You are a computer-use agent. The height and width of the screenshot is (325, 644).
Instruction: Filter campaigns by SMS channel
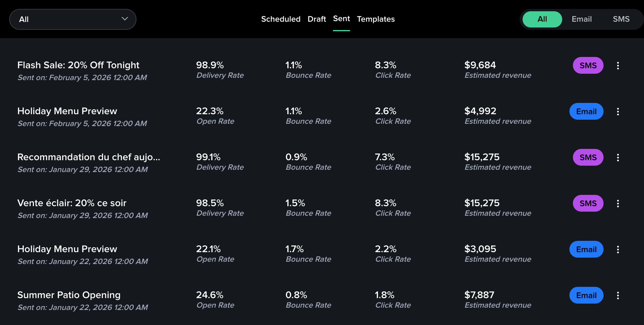621,19
